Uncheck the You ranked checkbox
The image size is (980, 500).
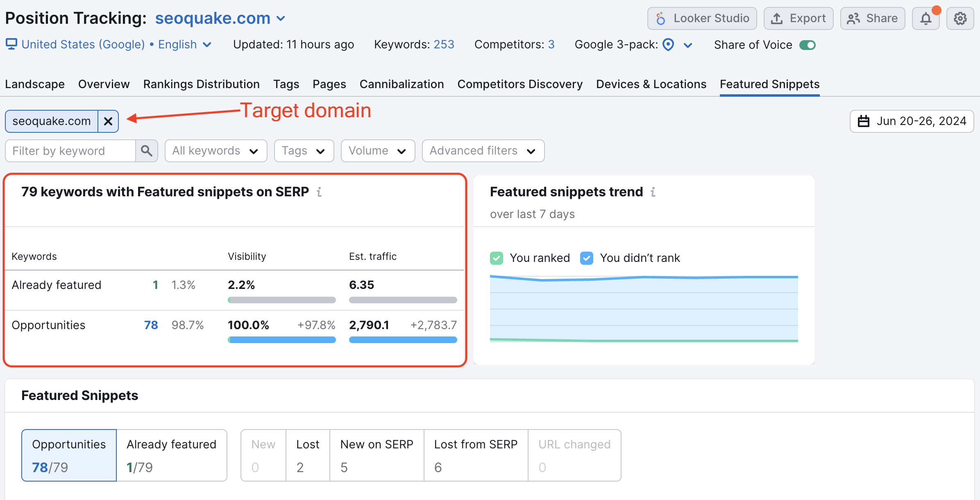(497, 258)
